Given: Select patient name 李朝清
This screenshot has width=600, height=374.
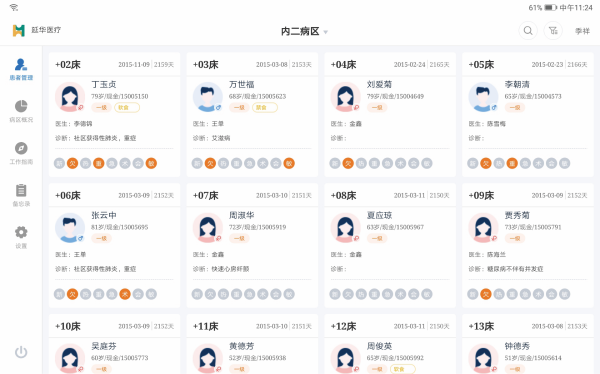Looking at the screenshot, I should coord(517,85).
